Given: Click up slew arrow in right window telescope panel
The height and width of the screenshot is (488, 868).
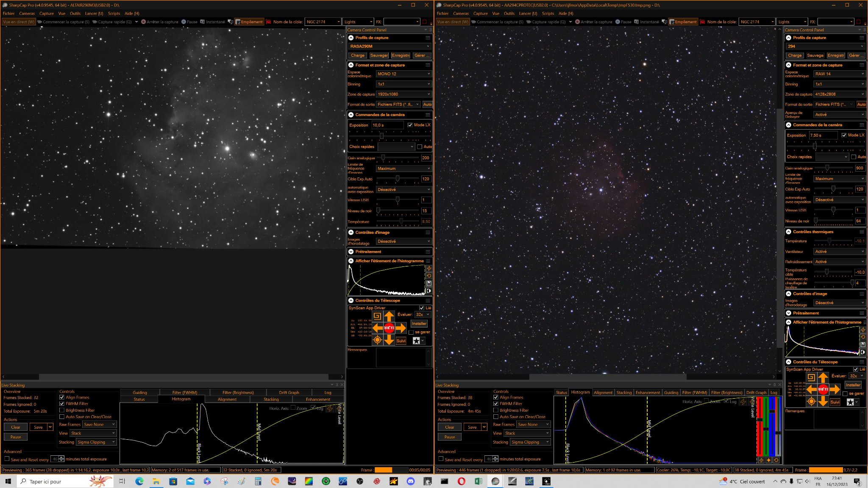Looking at the screenshot, I should [823, 377].
